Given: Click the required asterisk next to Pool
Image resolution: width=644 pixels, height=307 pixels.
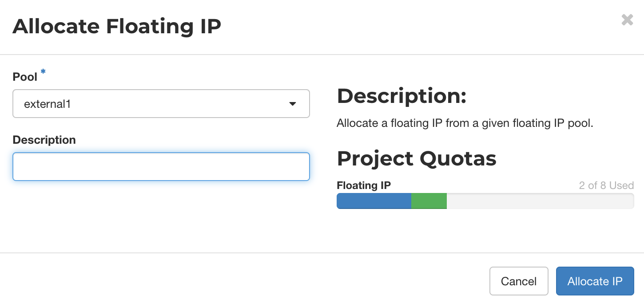Looking at the screenshot, I should click(x=43, y=71).
